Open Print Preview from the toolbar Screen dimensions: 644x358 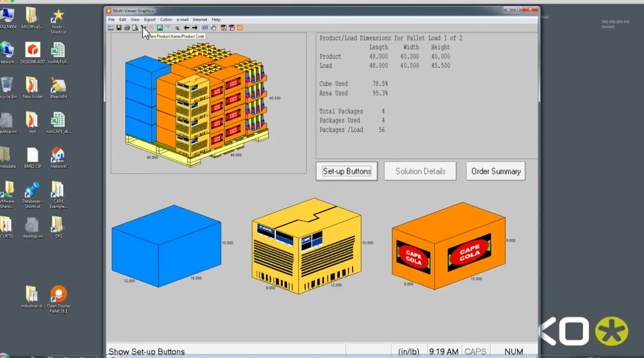[135, 28]
